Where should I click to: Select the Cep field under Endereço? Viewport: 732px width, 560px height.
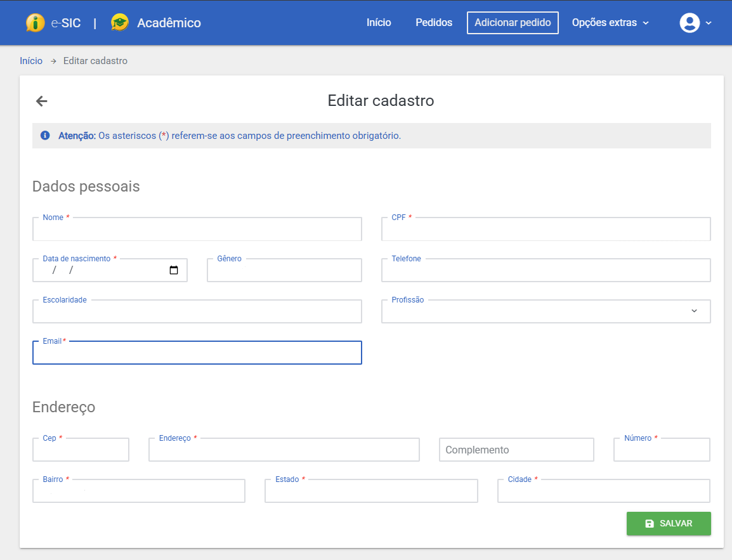[x=81, y=449]
